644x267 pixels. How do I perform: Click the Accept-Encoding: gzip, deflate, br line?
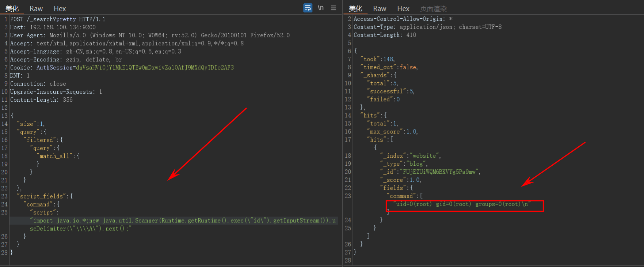click(66, 59)
